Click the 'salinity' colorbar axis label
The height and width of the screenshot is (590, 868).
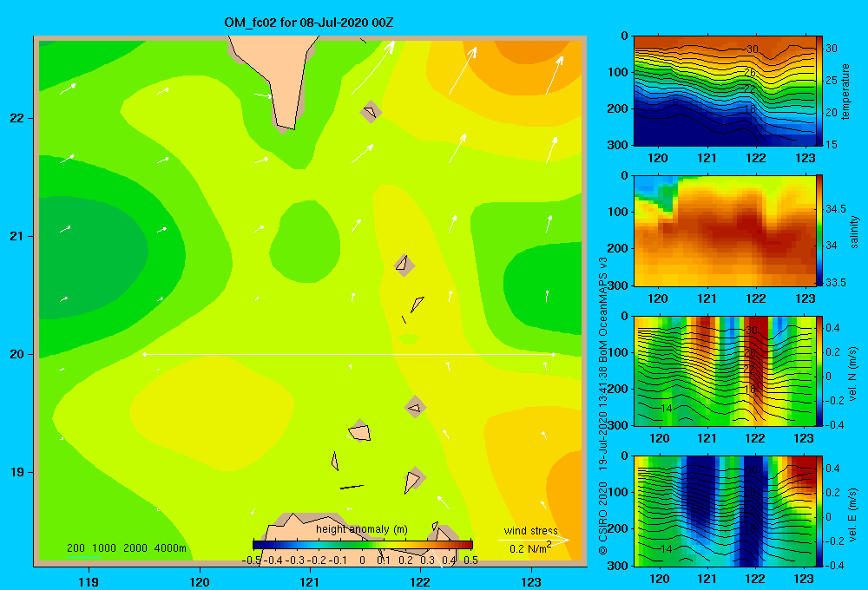click(854, 232)
